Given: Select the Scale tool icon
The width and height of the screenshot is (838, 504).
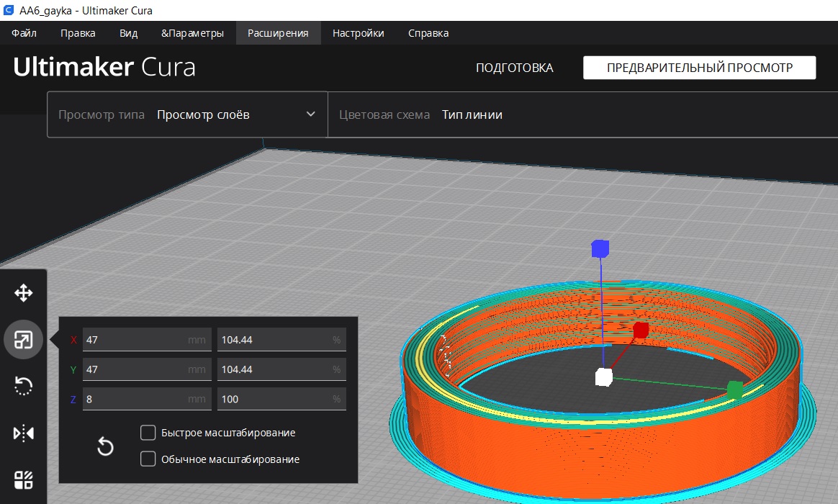Looking at the screenshot, I should click(x=24, y=340).
